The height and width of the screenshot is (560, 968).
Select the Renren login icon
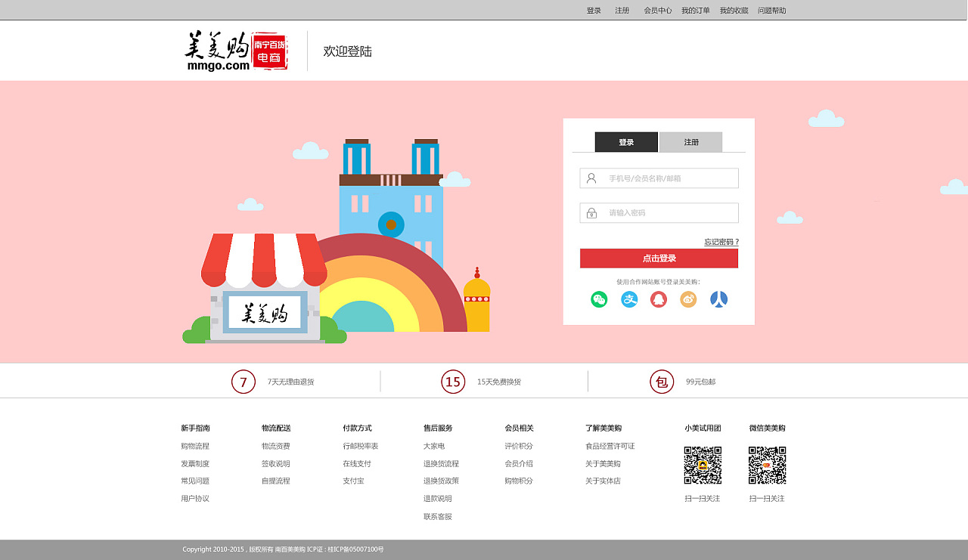[718, 299]
